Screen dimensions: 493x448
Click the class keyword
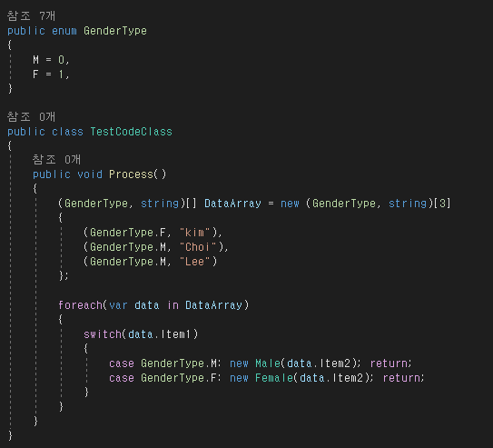click(x=67, y=132)
